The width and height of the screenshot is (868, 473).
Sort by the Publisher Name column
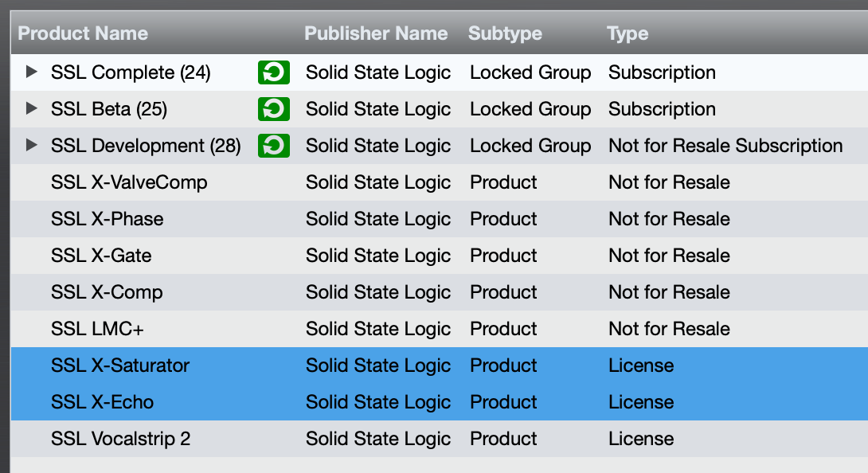coord(376,33)
